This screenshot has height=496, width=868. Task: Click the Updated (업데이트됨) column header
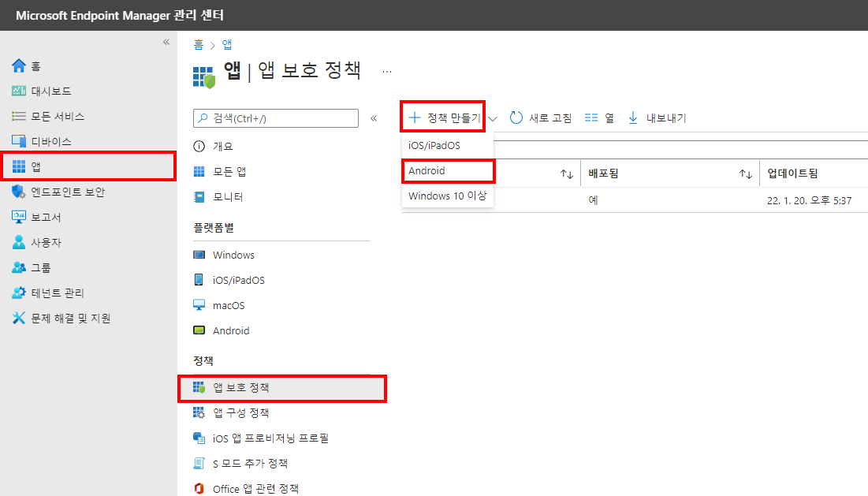(792, 173)
